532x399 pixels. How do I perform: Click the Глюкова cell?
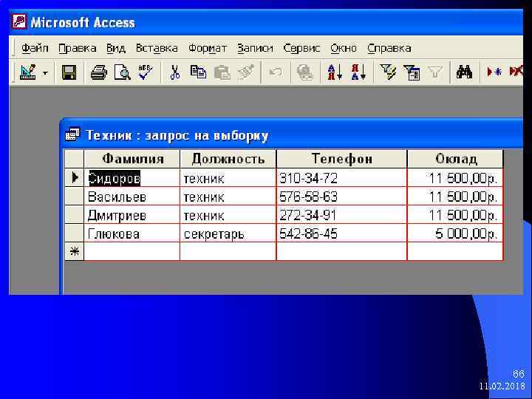tap(132, 233)
